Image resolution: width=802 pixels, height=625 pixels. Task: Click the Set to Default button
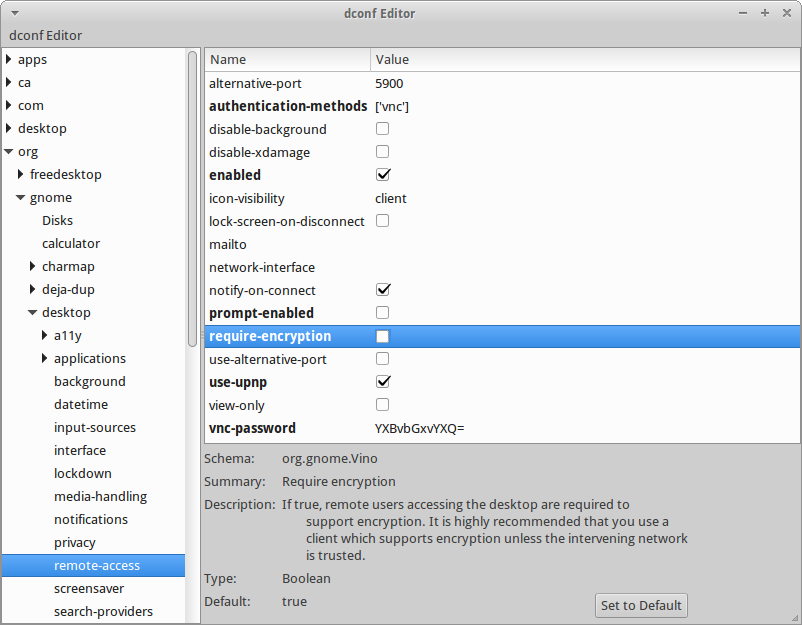tap(641, 605)
